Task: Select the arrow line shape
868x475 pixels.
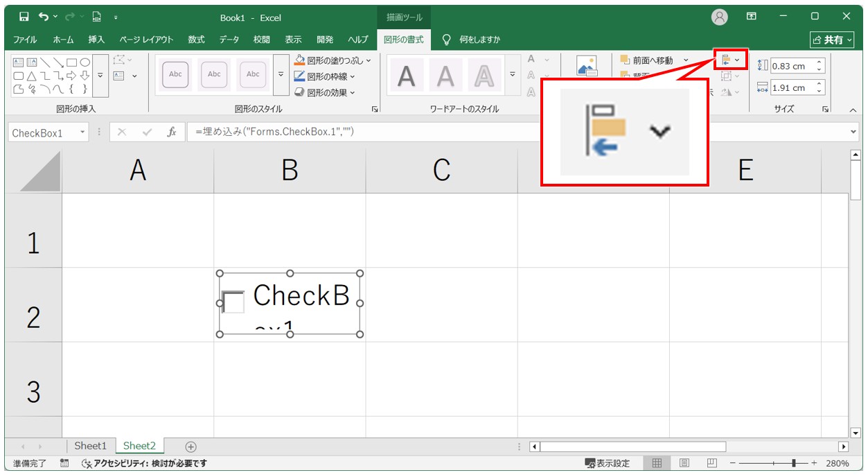Action: click(x=58, y=62)
